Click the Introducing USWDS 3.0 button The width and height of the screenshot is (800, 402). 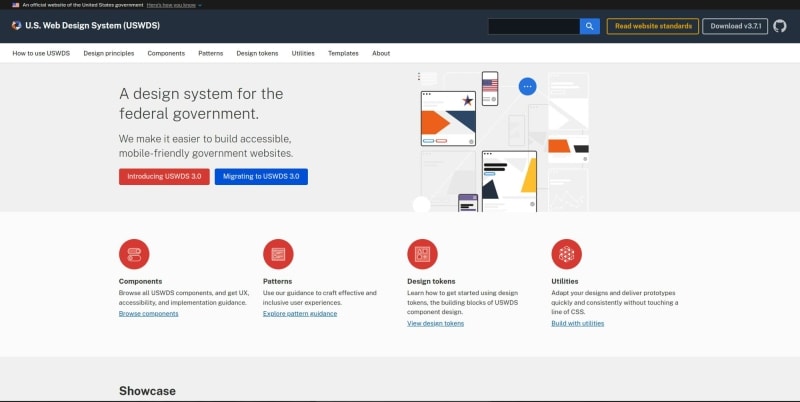(x=164, y=177)
